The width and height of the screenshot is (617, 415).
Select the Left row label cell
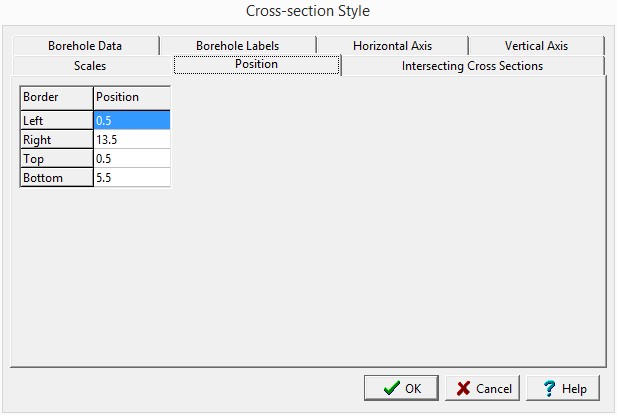[x=56, y=120]
